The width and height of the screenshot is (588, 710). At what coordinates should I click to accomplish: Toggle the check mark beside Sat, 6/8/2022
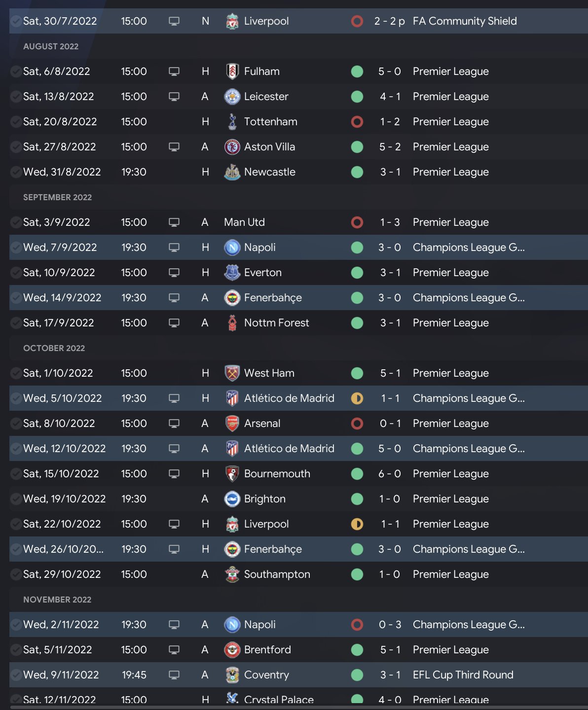point(16,71)
